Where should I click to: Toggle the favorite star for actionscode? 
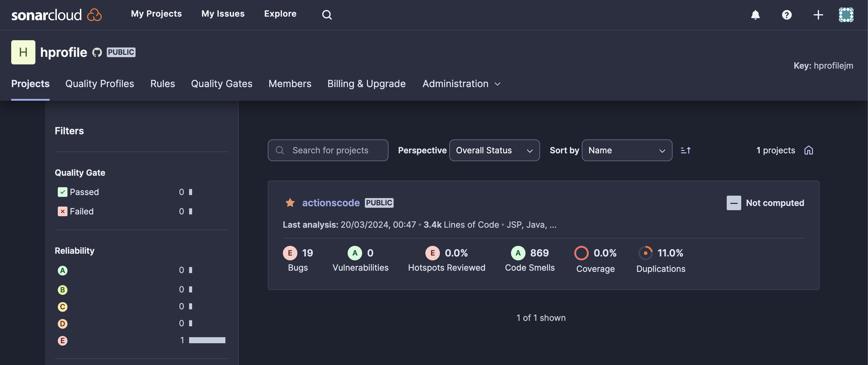pos(290,203)
